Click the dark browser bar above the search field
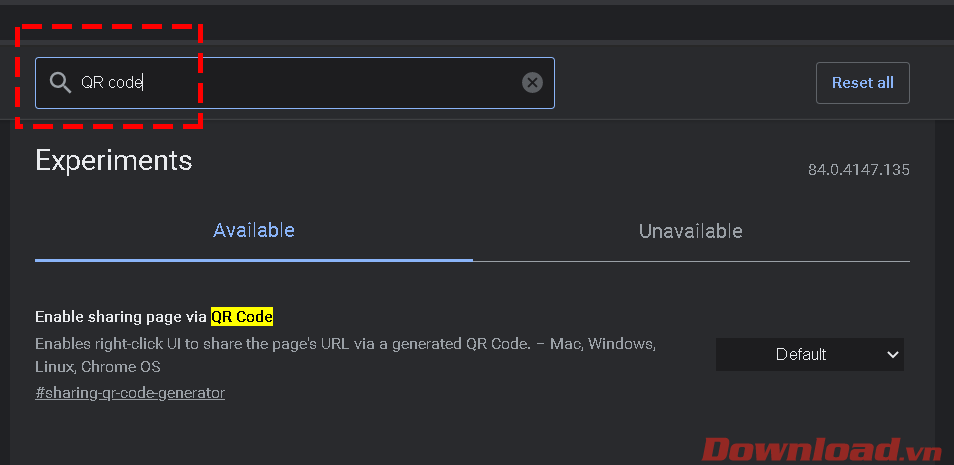This screenshot has width=954, height=465. (477, 20)
